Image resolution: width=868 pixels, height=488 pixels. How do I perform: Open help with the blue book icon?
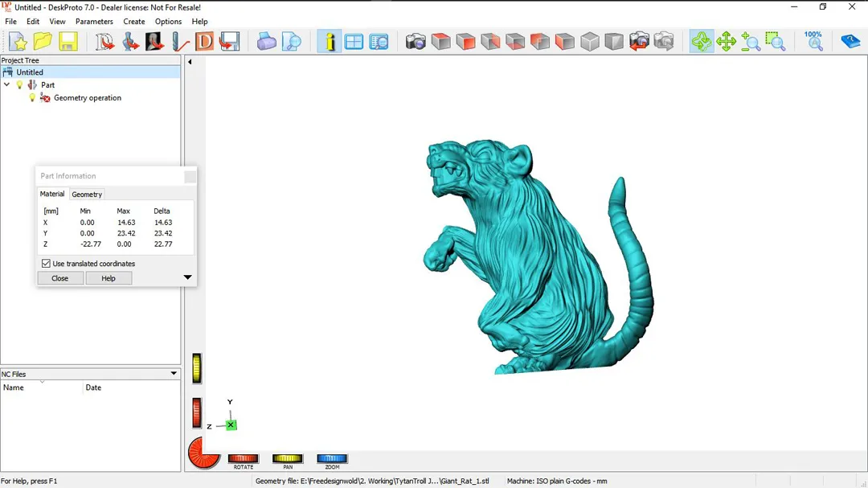click(850, 42)
